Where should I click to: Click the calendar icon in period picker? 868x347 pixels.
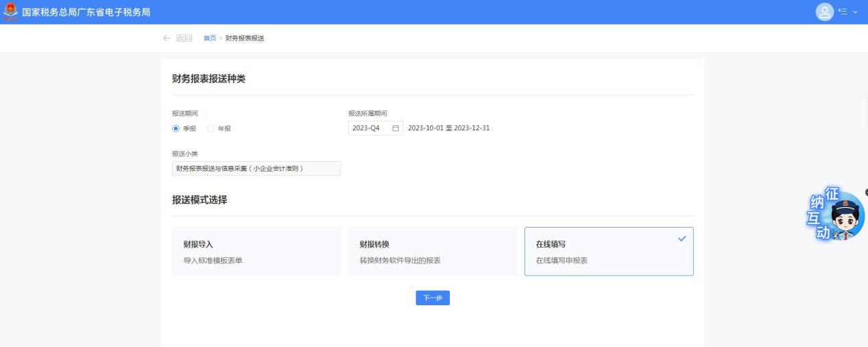395,128
